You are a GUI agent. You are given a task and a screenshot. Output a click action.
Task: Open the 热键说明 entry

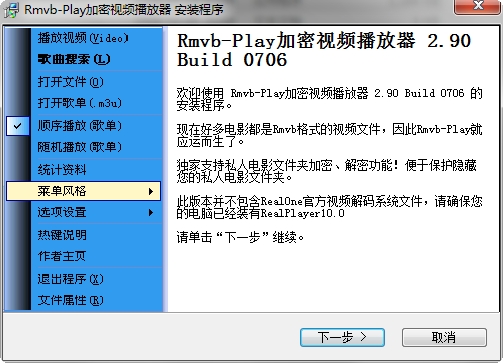point(62,235)
